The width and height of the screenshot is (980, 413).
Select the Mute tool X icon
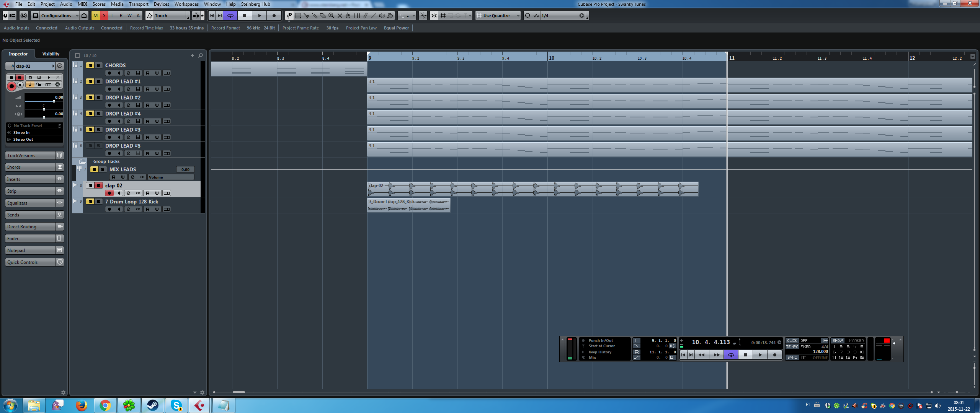(340, 16)
